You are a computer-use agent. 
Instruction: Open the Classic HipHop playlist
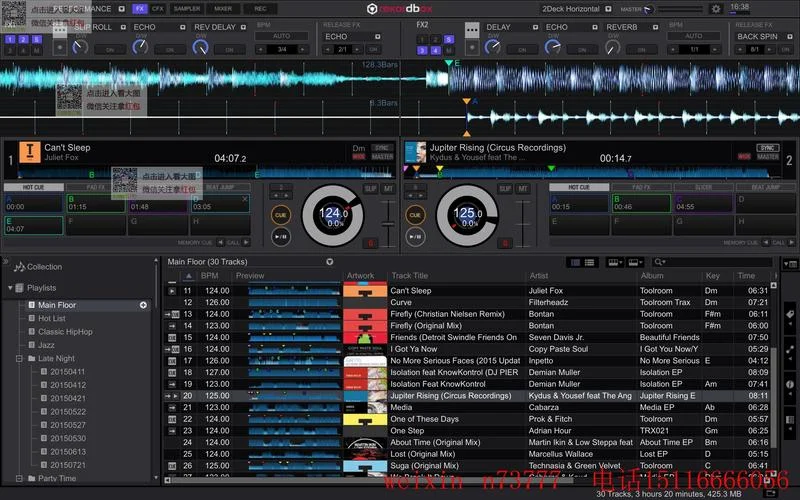click(x=65, y=332)
